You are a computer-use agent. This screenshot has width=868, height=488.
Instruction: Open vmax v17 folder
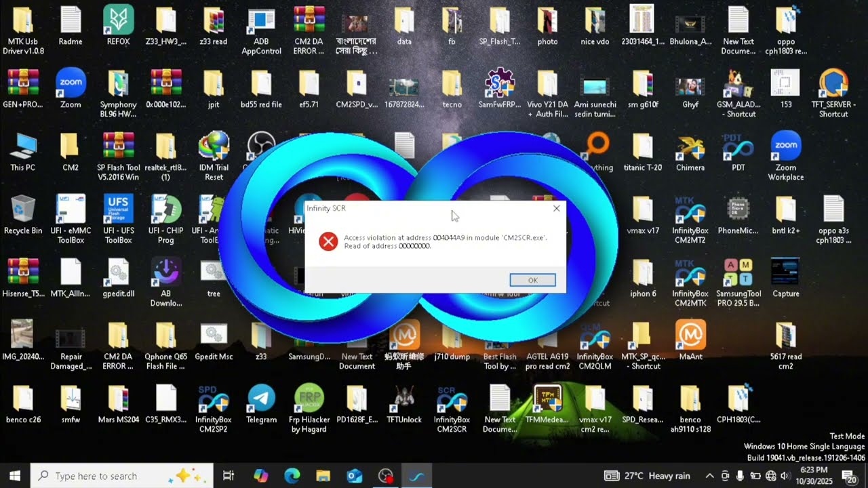point(643,215)
